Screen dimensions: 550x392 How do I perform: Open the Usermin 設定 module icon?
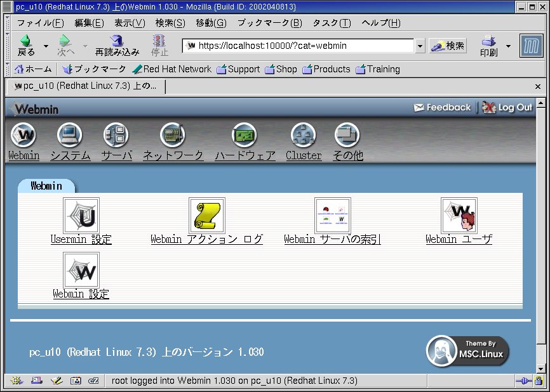pyautogui.click(x=81, y=215)
